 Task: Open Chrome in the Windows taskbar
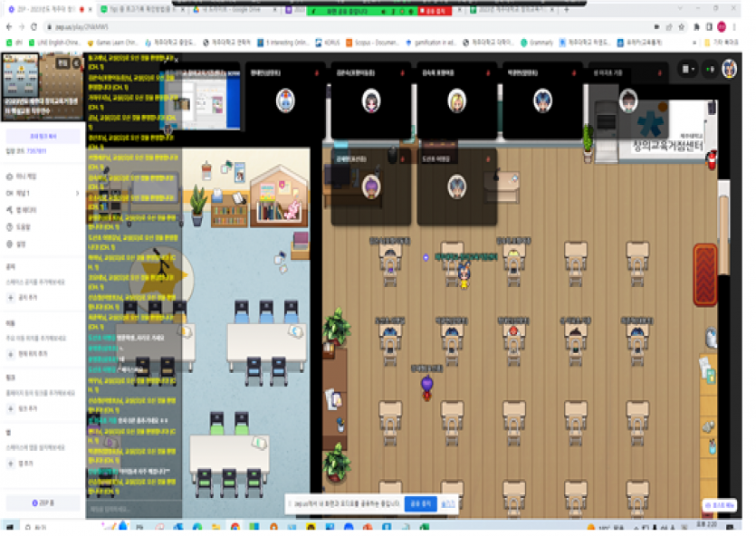pyautogui.click(x=234, y=527)
